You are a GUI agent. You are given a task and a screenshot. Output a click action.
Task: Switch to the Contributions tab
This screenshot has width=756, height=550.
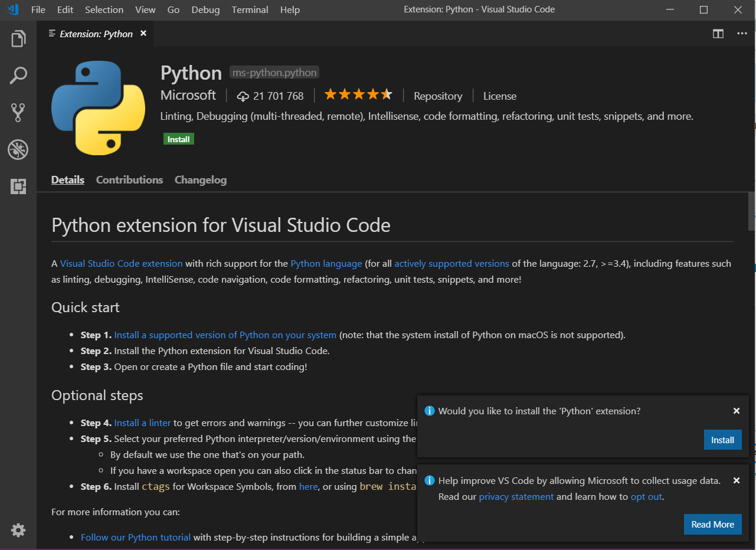point(129,179)
